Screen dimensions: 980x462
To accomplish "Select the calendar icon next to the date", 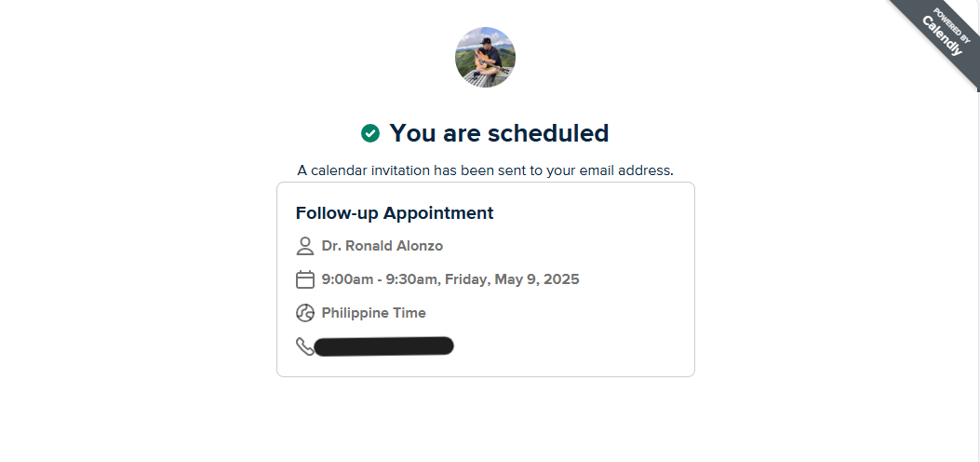I will point(304,279).
